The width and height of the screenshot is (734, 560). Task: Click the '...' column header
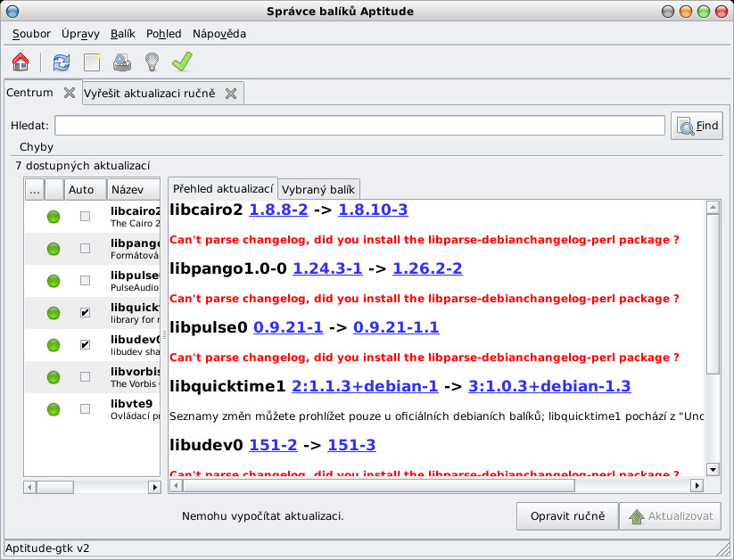(35, 190)
